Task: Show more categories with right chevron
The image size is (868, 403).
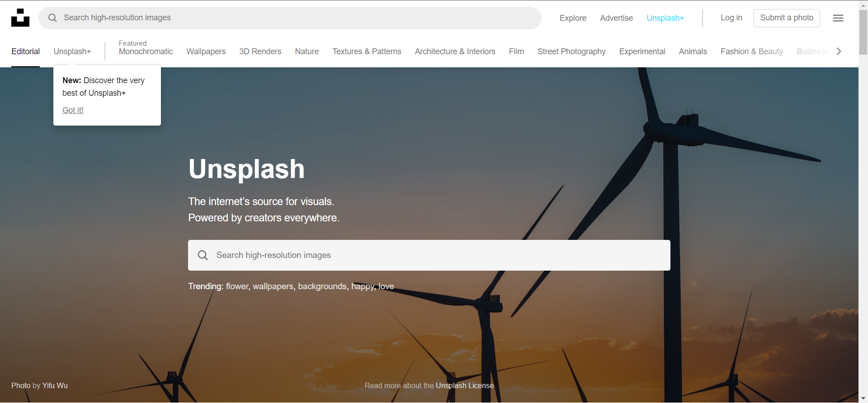Action: point(839,52)
